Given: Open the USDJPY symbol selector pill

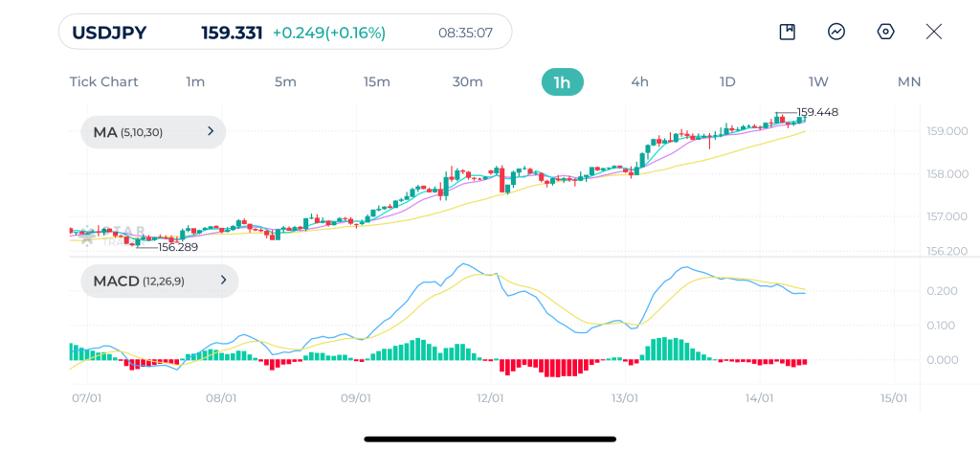Looking at the screenshot, I should (x=285, y=32).
